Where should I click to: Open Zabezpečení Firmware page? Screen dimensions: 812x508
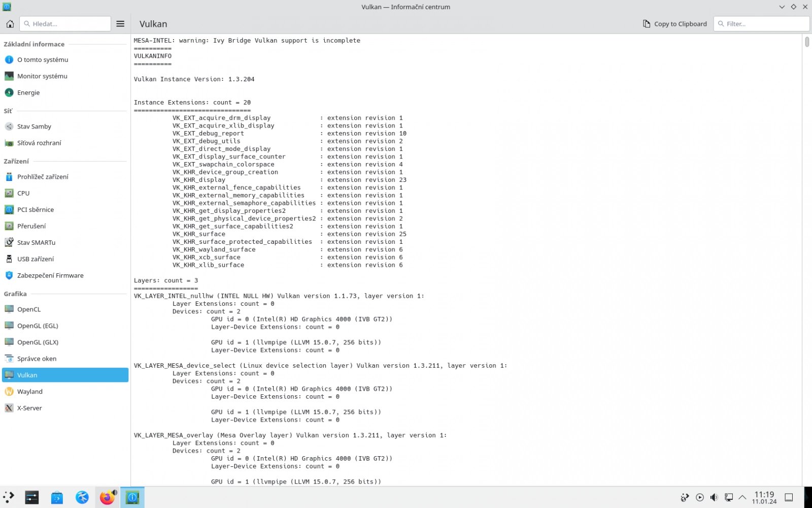pyautogui.click(x=65, y=275)
